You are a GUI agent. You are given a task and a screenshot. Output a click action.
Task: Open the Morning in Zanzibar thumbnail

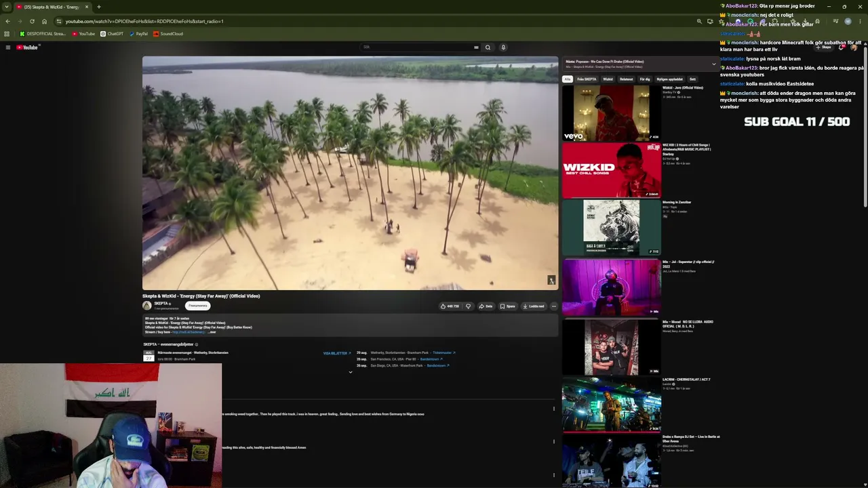(611, 227)
